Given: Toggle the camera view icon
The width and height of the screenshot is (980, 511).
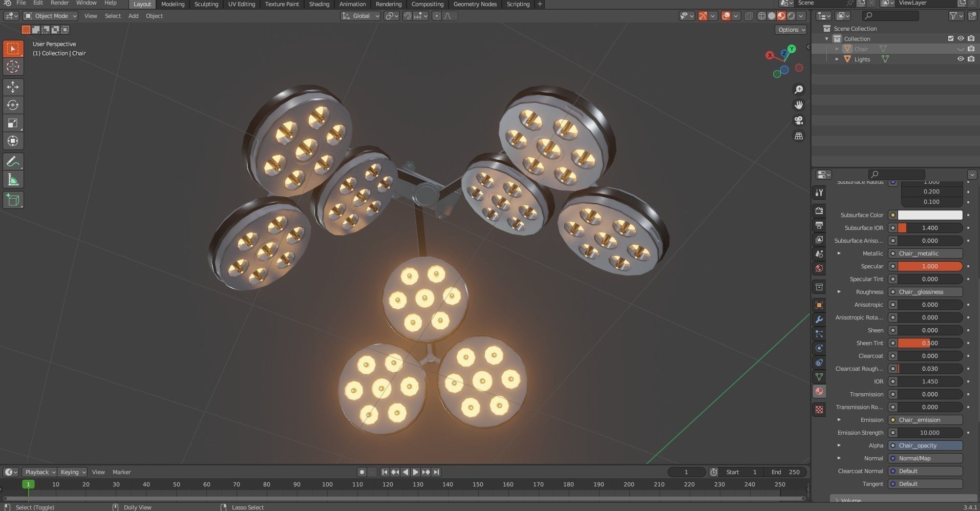Looking at the screenshot, I should point(799,120).
